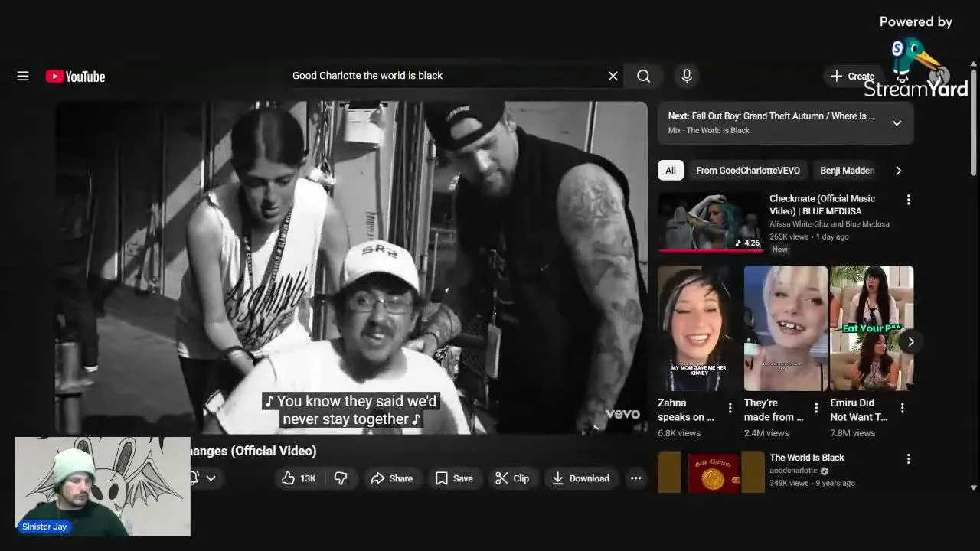Screen dimensions: 980x551
Task: Open options for the Emiru short
Action: [902, 408]
